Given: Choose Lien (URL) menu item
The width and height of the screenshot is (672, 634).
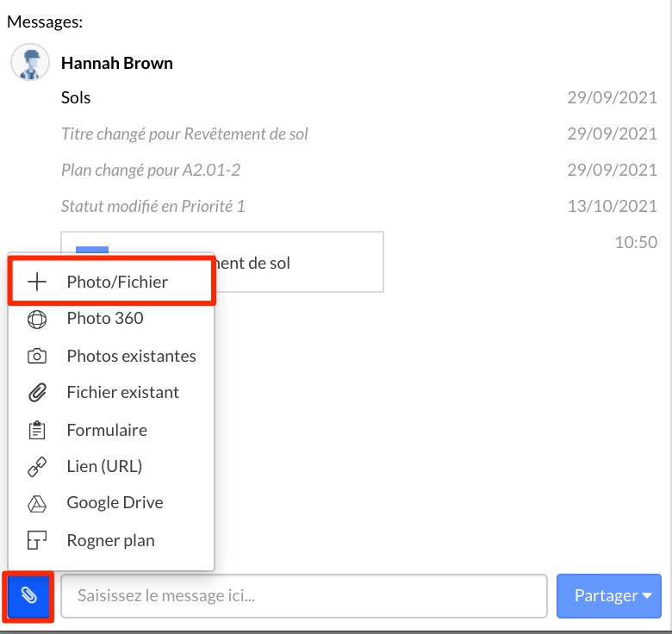Looking at the screenshot, I should pos(111,467).
